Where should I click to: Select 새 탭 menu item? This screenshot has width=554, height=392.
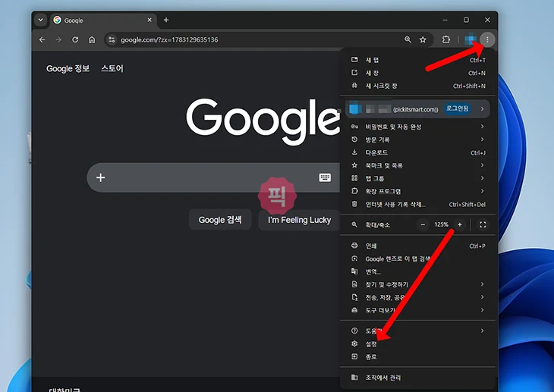point(418,60)
